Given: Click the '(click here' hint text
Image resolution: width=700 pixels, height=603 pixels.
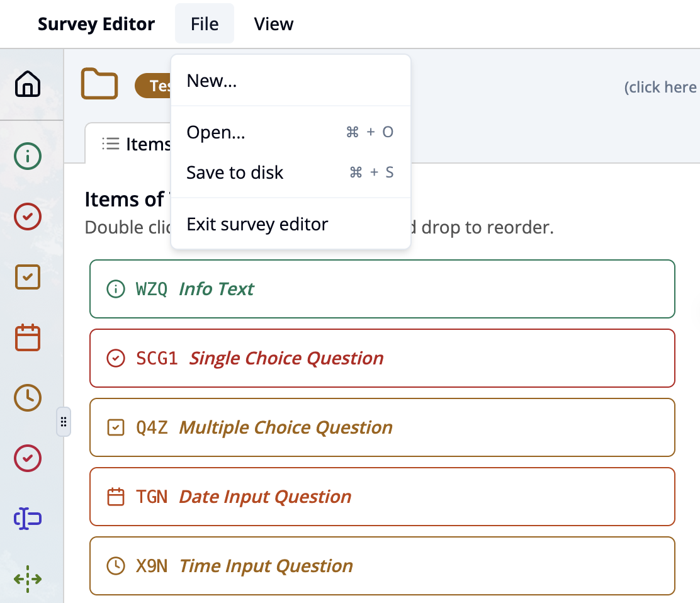Looking at the screenshot, I should (x=660, y=87).
